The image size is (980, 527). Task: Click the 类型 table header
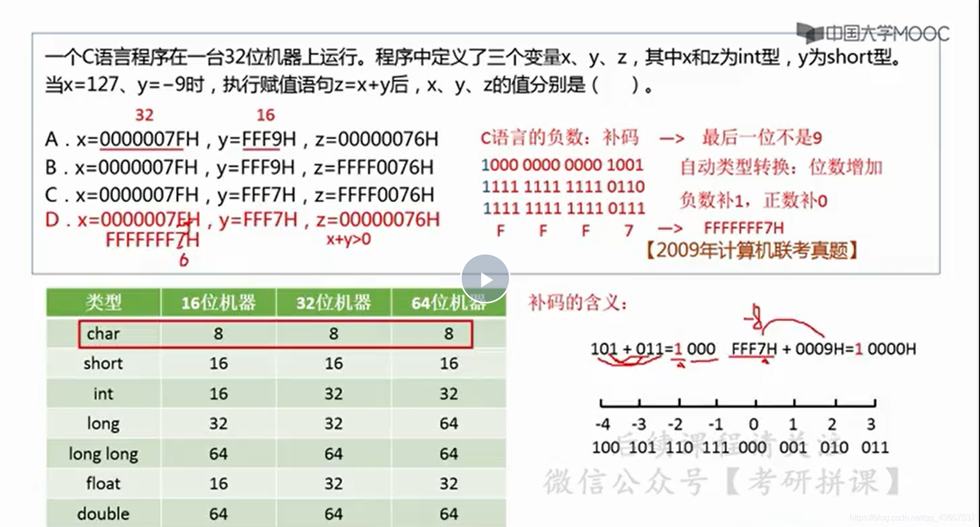[104, 302]
